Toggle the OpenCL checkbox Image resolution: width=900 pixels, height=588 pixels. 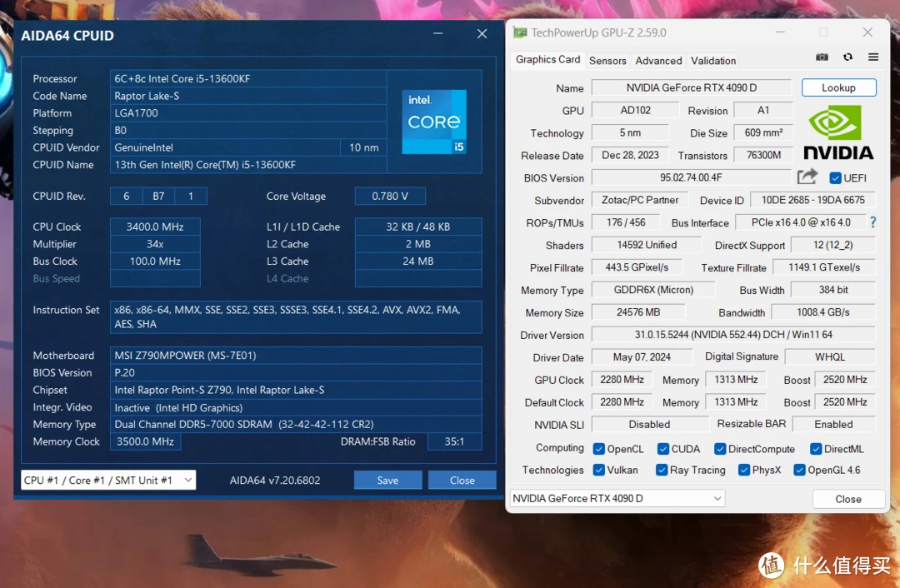click(598, 449)
